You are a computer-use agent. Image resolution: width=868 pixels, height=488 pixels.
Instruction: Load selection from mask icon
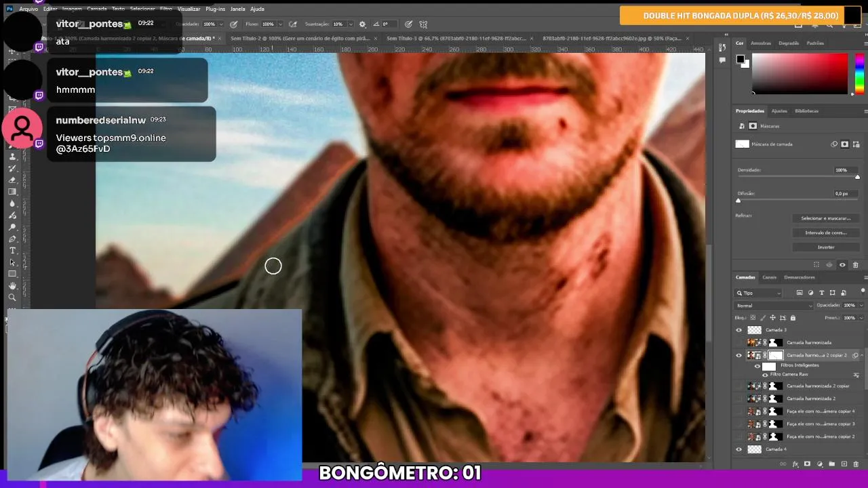click(816, 265)
